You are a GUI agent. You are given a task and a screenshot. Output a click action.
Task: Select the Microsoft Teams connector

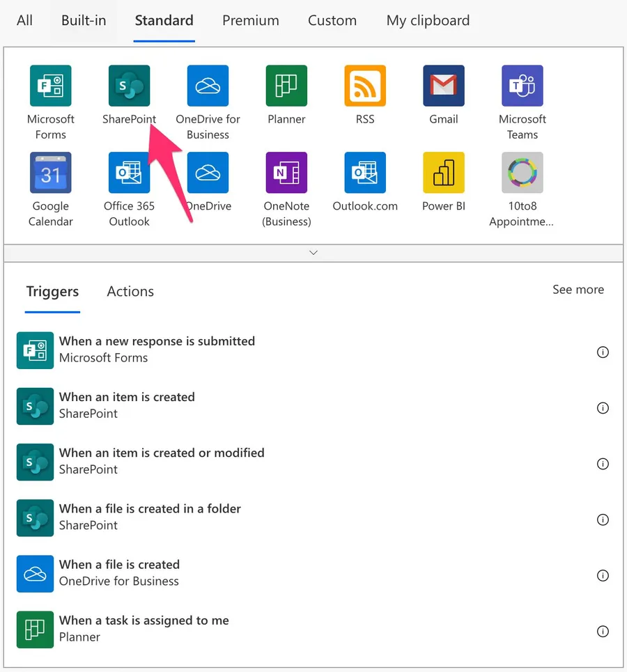(522, 86)
